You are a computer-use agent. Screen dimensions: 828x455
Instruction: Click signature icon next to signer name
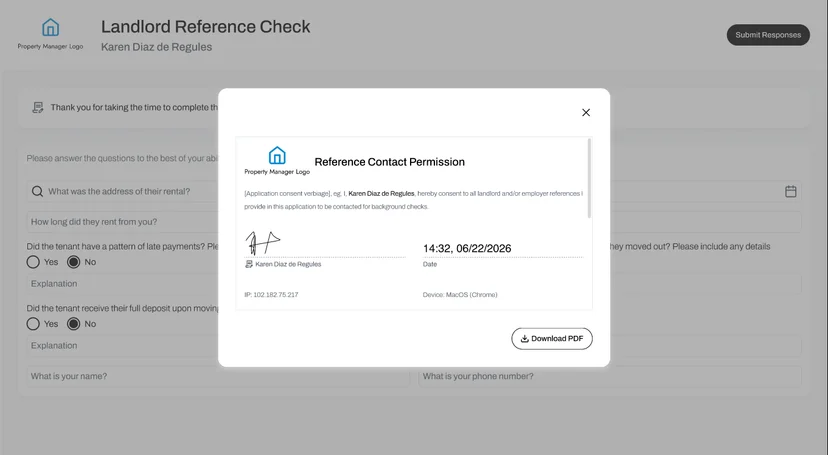tap(249, 264)
